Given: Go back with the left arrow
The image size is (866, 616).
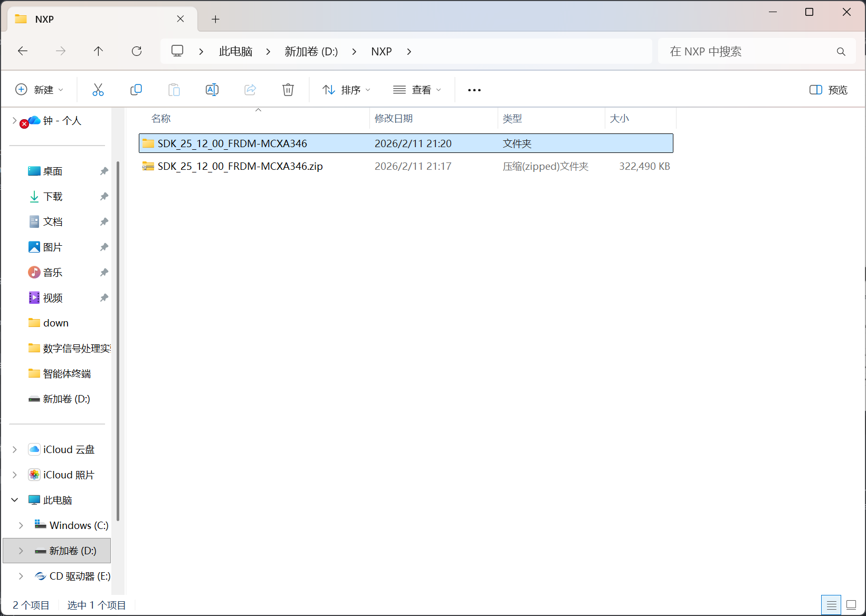Looking at the screenshot, I should pyautogui.click(x=23, y=51).
